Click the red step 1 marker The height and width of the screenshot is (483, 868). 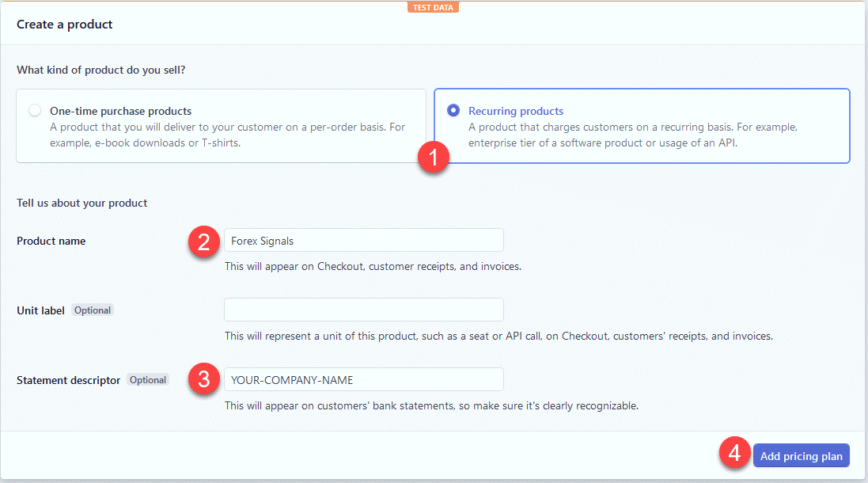[434, 157]
